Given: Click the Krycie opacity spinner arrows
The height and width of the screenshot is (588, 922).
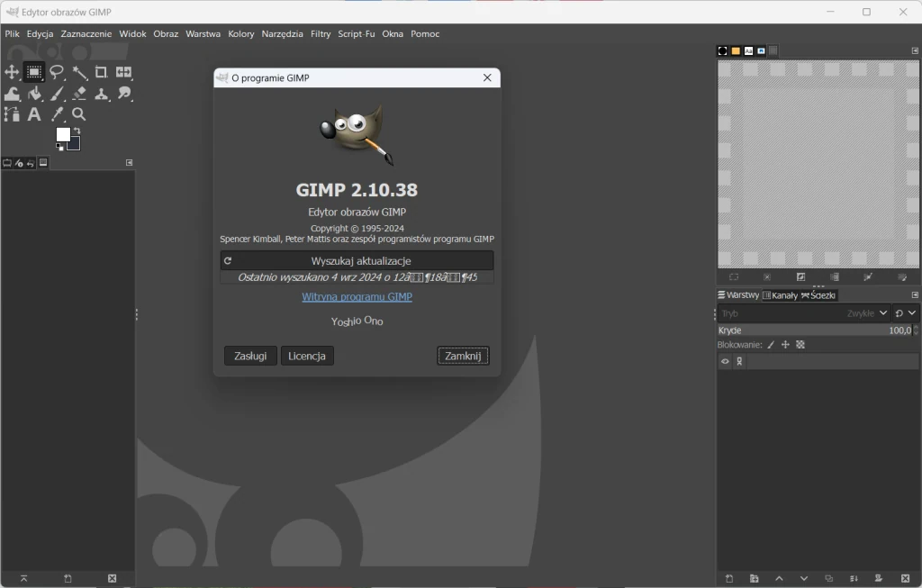Looking at the screenshot, I should click(x=916, y=330).
